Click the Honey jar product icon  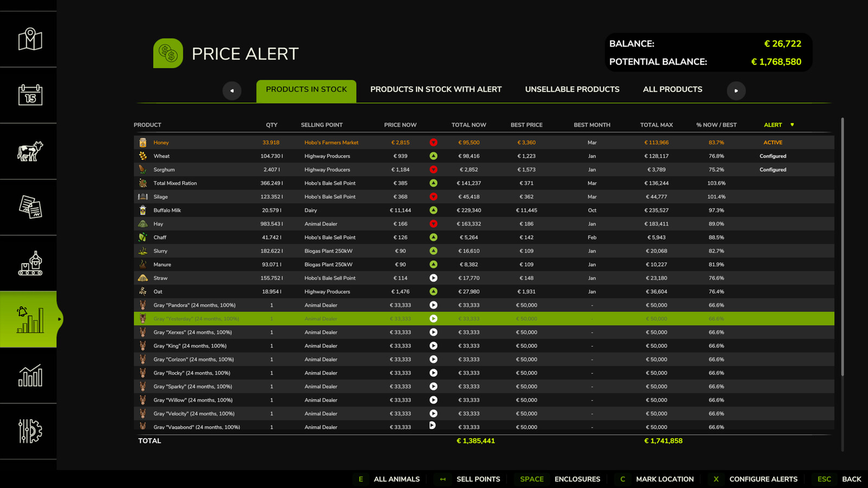coord(143,143)
